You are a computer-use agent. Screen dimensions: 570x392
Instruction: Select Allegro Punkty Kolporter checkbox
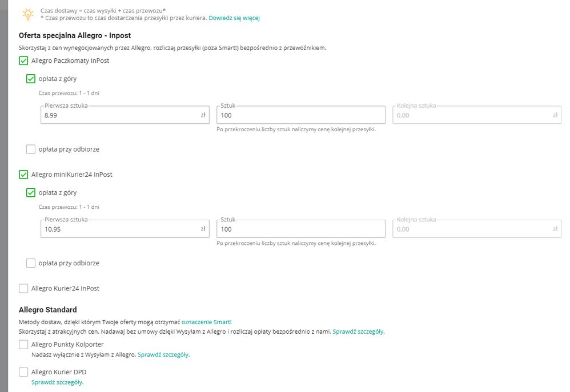coord(23,345)
